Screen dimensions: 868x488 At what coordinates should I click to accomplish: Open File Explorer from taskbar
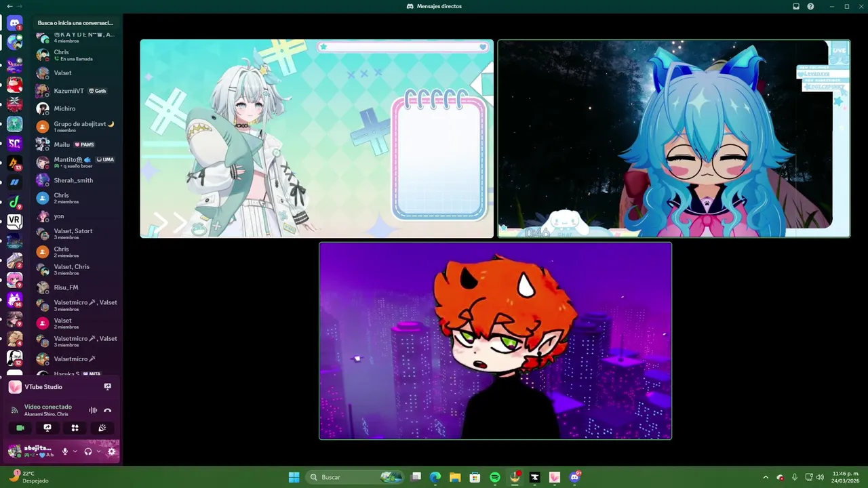coord(455,477)
